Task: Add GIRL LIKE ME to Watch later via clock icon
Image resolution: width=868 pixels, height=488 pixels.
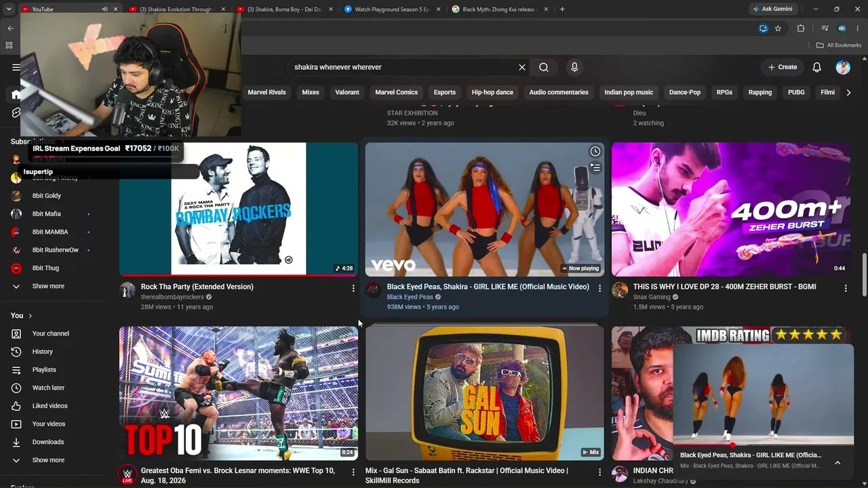Action: tap(595, 152)
